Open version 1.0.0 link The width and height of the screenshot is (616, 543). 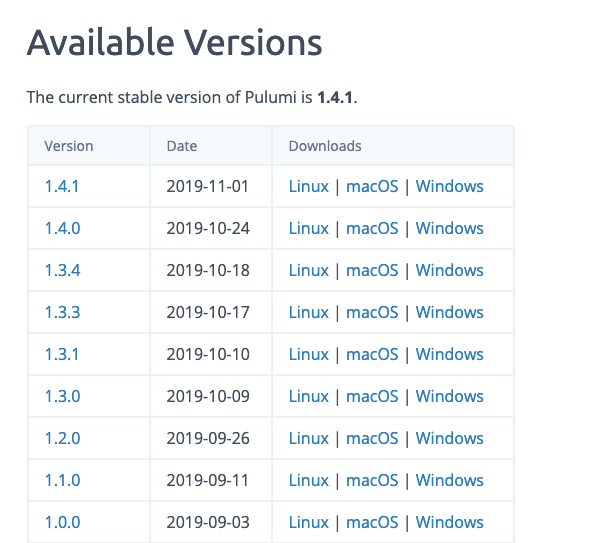coord(62,523)
